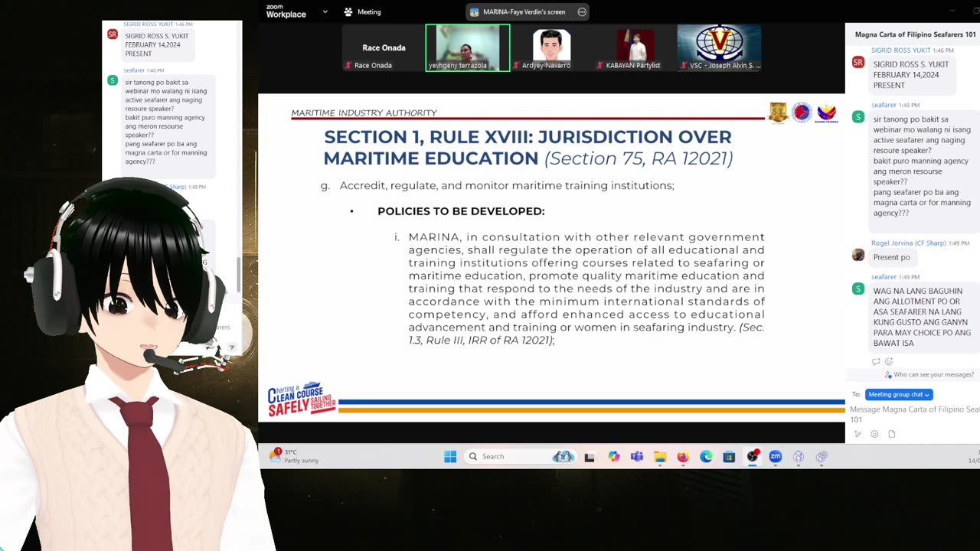
Task: Click S seafarer avatar in left overlay chat
Action: click(113, 80)
